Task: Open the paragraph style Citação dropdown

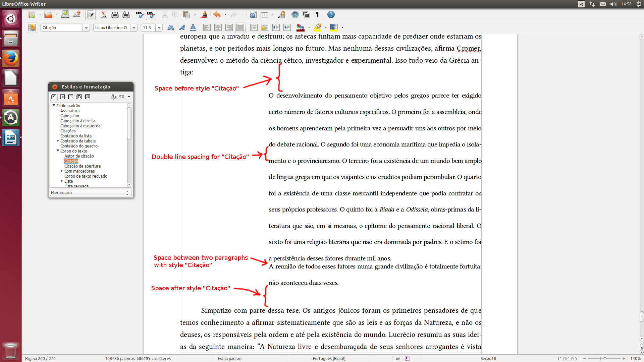Action: (86, 28)
